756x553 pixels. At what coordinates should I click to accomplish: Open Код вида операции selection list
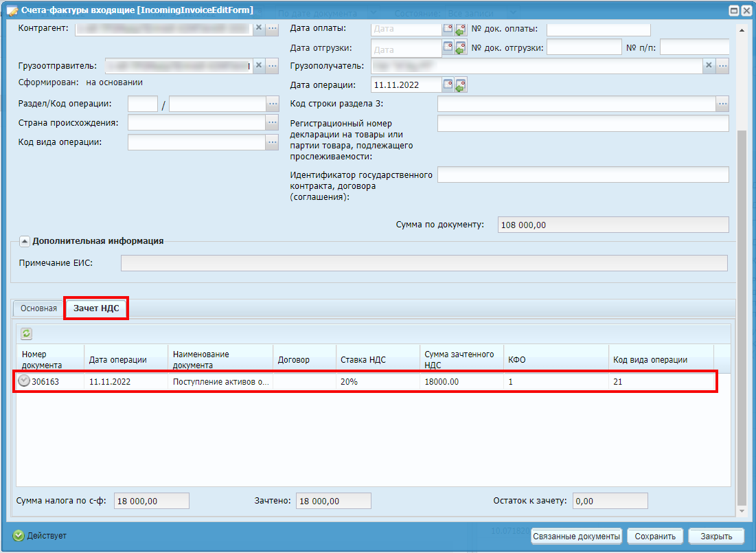[x=273, y=142]
